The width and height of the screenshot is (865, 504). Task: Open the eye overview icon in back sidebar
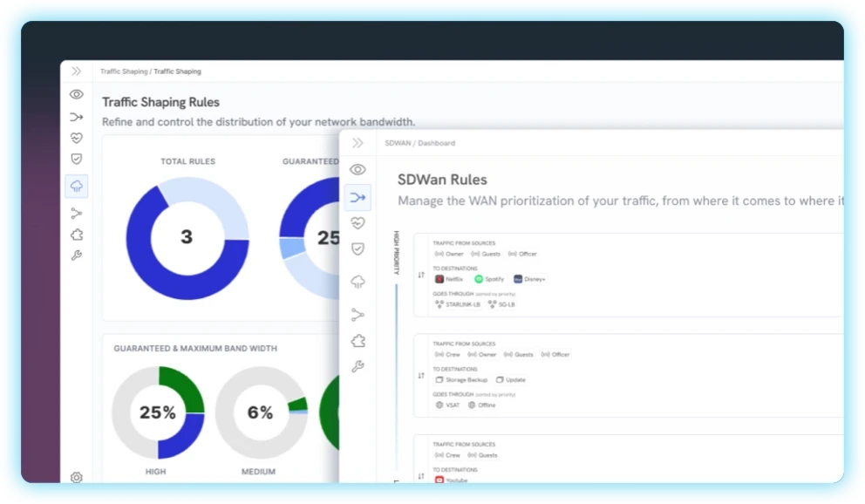click(76, 94)
